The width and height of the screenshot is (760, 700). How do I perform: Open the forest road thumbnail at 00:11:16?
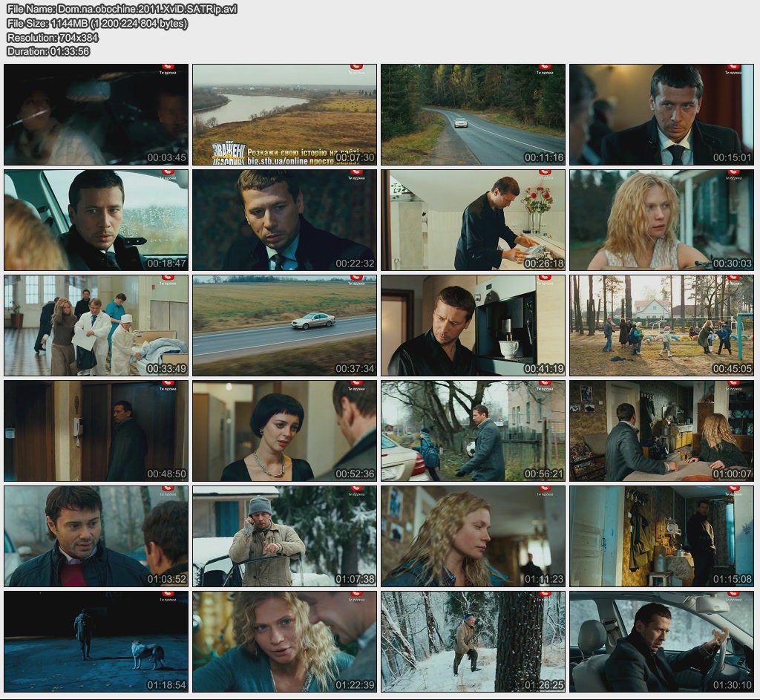[x=473, y=115]
